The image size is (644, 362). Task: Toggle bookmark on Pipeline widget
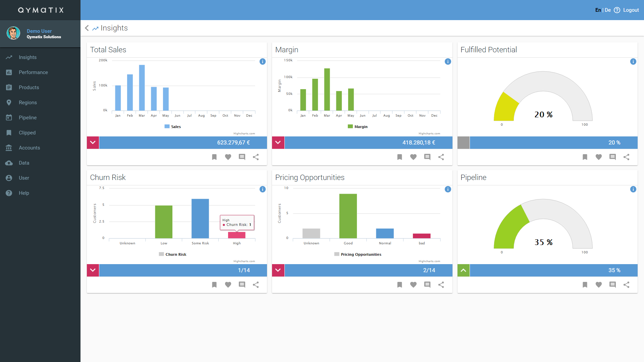click(585, 284)
